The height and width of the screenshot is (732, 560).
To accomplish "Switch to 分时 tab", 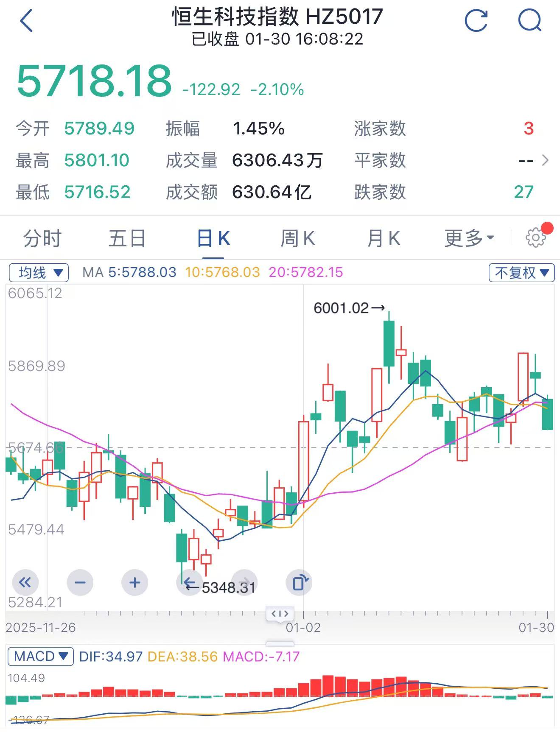I will (x=42, y=238).
